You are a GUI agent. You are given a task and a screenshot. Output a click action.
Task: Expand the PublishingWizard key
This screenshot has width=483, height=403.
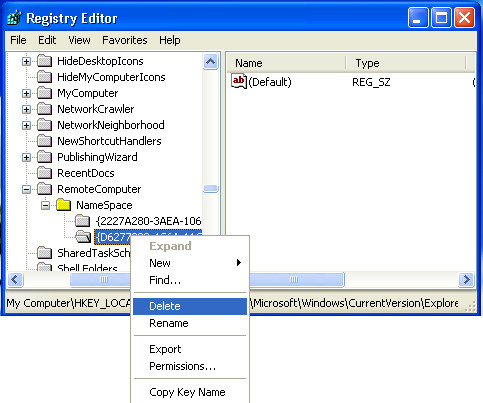click(x=26, y=157)
